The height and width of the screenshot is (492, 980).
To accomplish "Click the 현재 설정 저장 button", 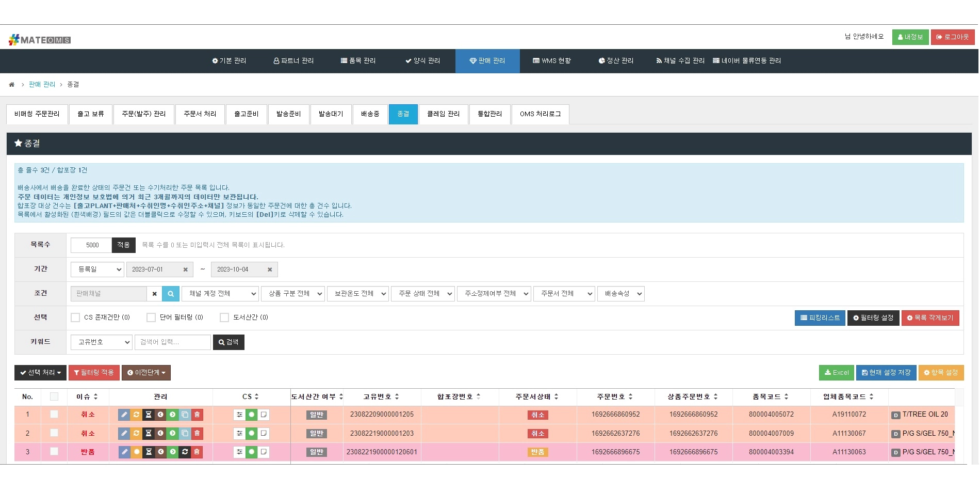I will pos(886,373).
